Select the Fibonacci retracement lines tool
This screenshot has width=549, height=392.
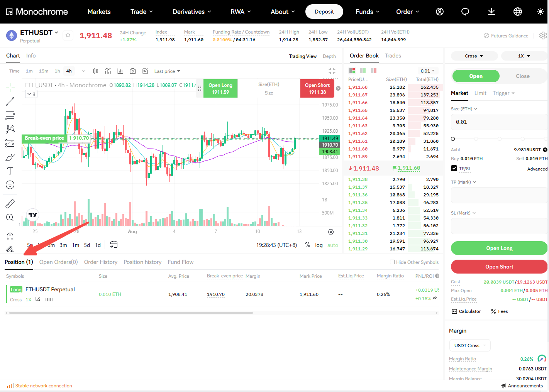pyautogui.click(x=10, y=115)
